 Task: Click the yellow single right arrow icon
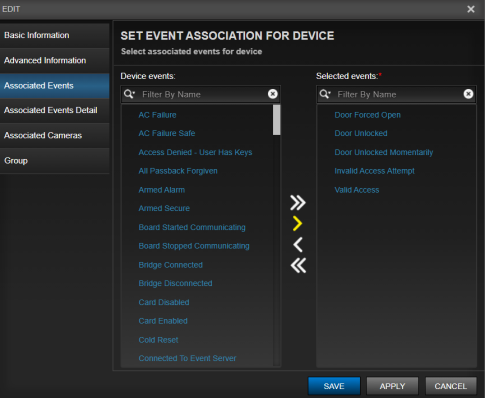[x=297, y=223]
